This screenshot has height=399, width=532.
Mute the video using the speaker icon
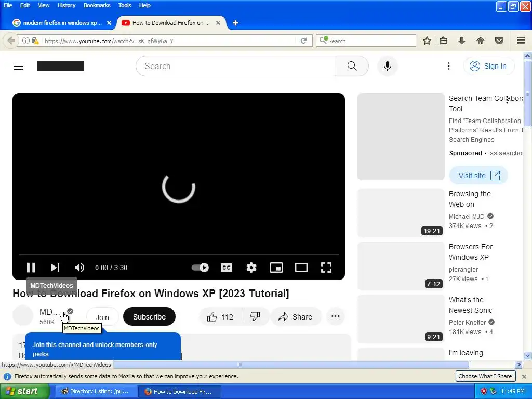(x=79, y=268)
